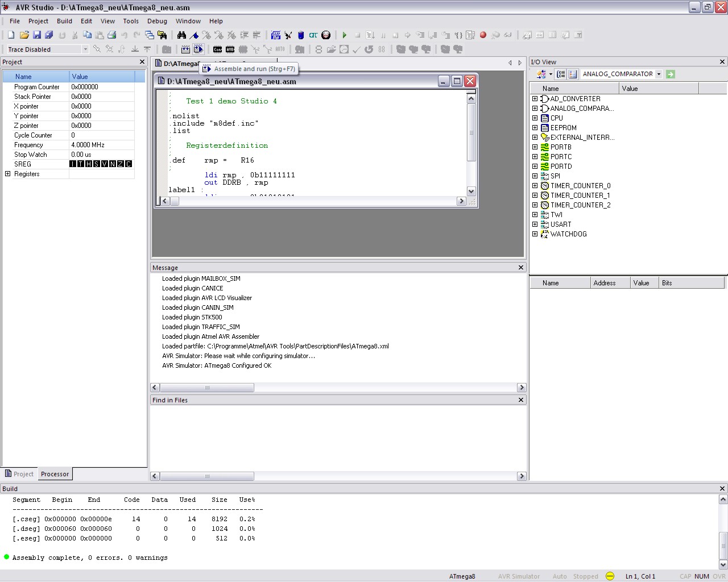Click the window arrangement icon in the toolbar
728x582 pixels.
click(x=150, y=35)
